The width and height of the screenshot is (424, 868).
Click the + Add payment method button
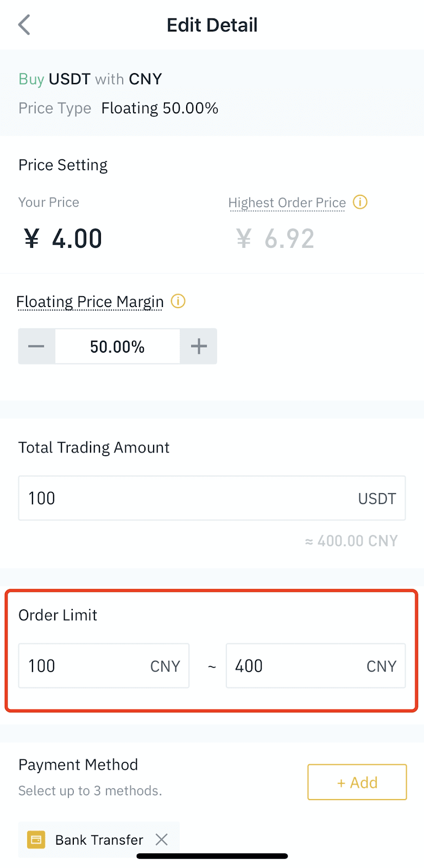click(357, 782)
